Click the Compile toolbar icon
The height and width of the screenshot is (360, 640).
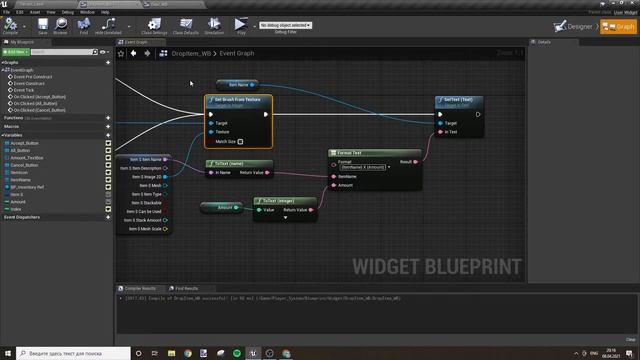pyautogui.click(x=10, y=26)
